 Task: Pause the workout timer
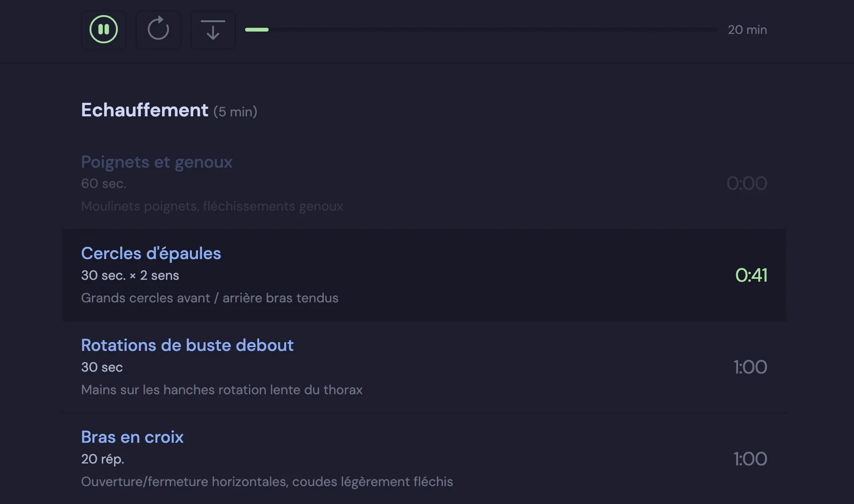[104, 30]
